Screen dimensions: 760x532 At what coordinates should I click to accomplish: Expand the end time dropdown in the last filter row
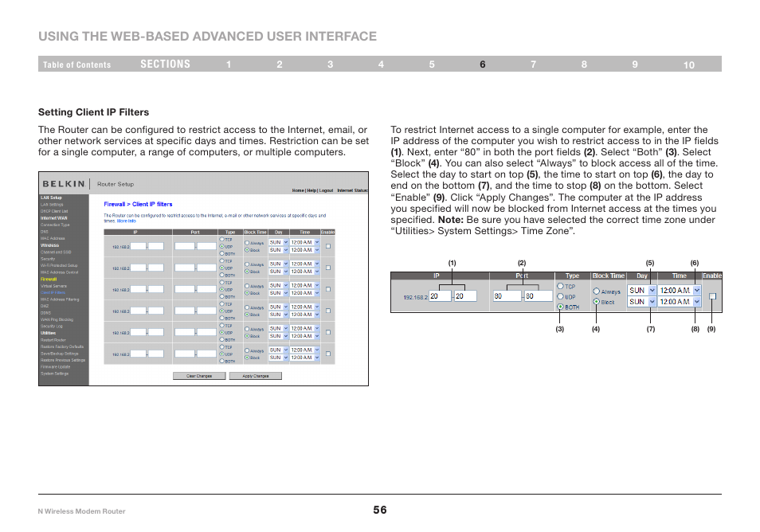305,358
